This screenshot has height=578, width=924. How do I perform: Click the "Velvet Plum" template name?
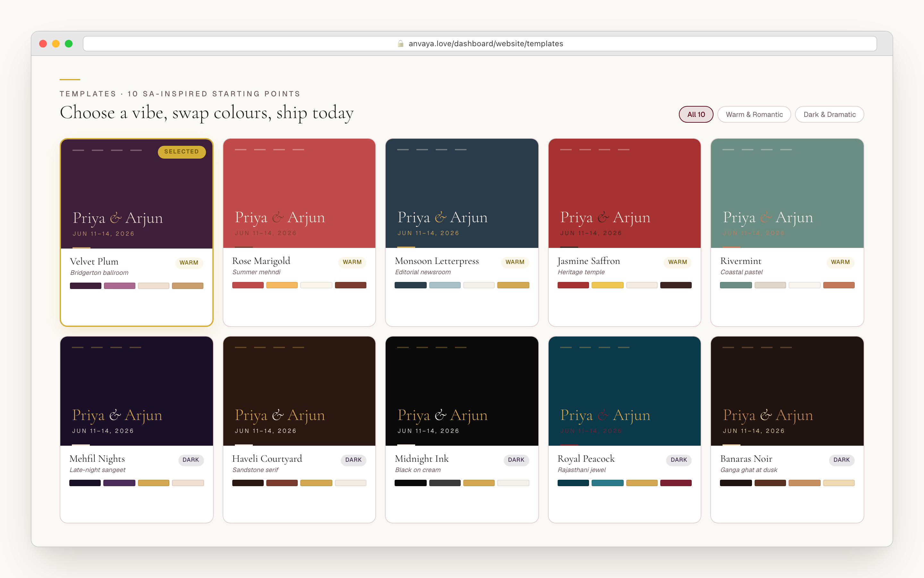pyautogui.click(x=94, y=261)
